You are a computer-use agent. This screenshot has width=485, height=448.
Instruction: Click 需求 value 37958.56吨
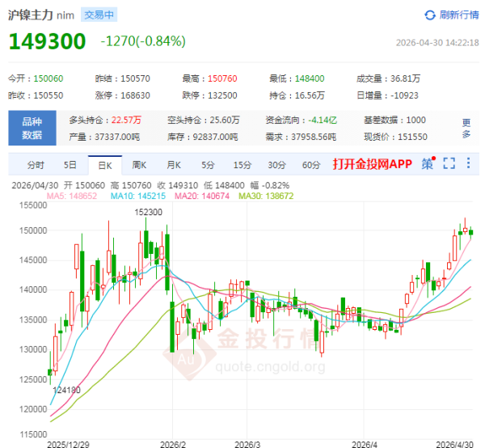click(314, 137)
